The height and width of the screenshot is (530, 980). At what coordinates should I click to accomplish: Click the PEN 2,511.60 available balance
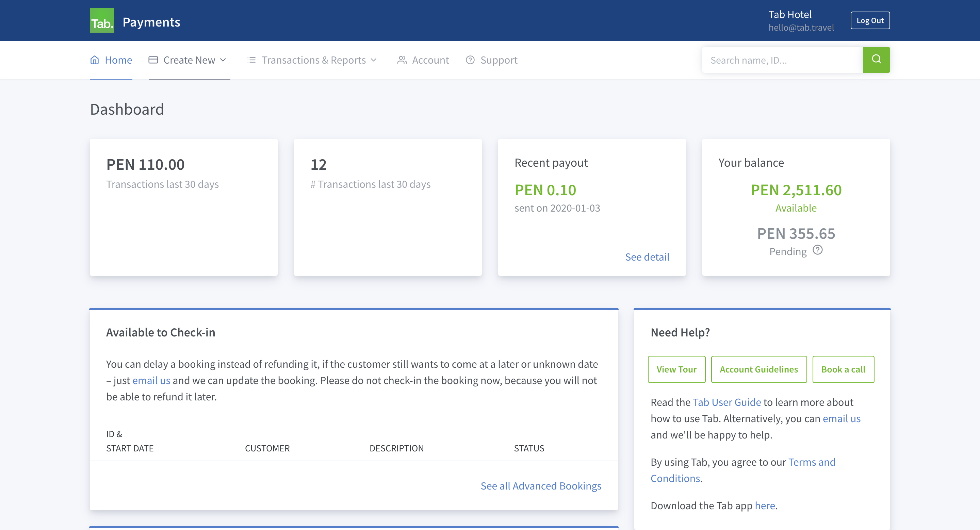(796, 190)
